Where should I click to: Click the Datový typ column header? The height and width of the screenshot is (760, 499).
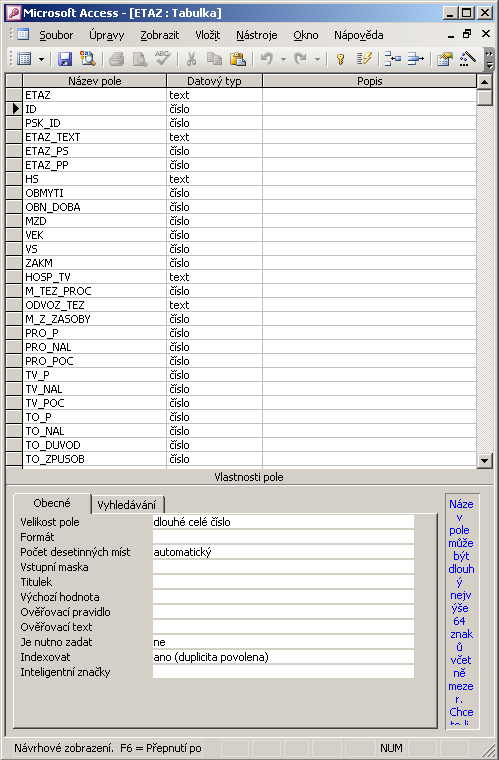[214, 81]
